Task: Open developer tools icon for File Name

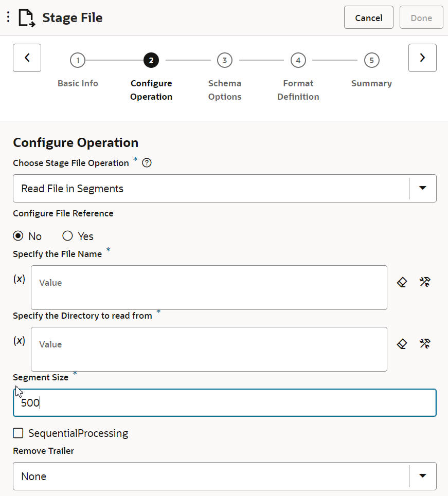Action: coord(425,282)
